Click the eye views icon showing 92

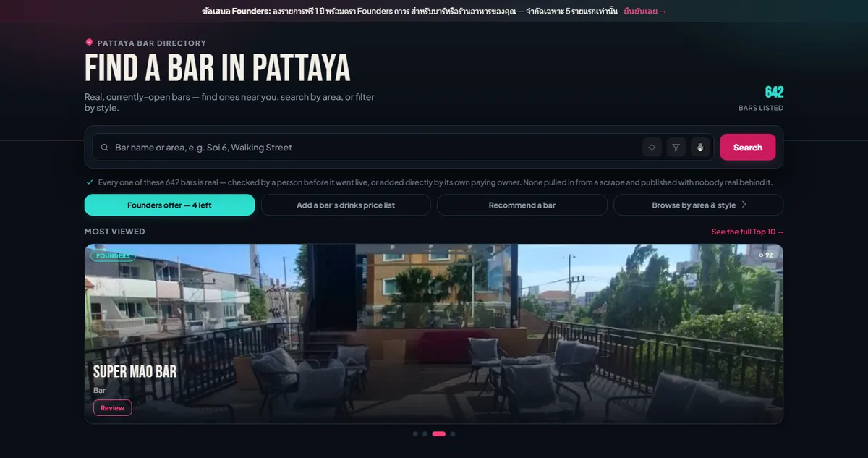[761, 255]
